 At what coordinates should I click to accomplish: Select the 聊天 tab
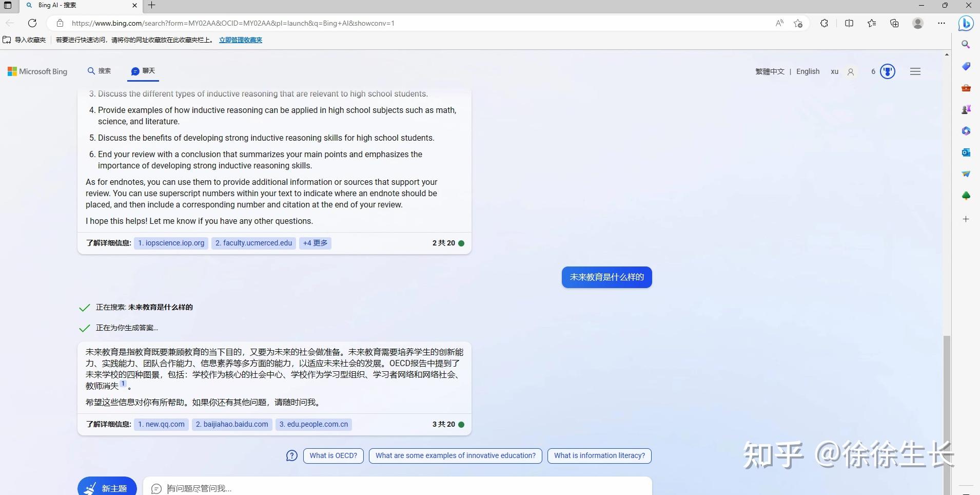[143, 71]
